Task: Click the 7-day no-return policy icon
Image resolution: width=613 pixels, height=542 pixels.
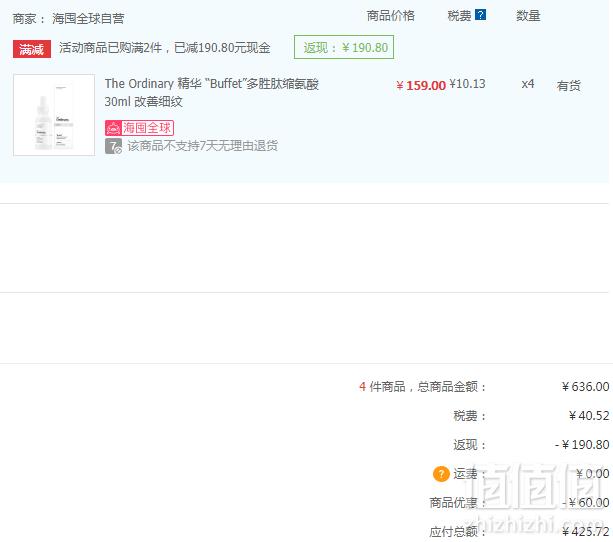Action: pyautogui.click(x=113, y=146)
